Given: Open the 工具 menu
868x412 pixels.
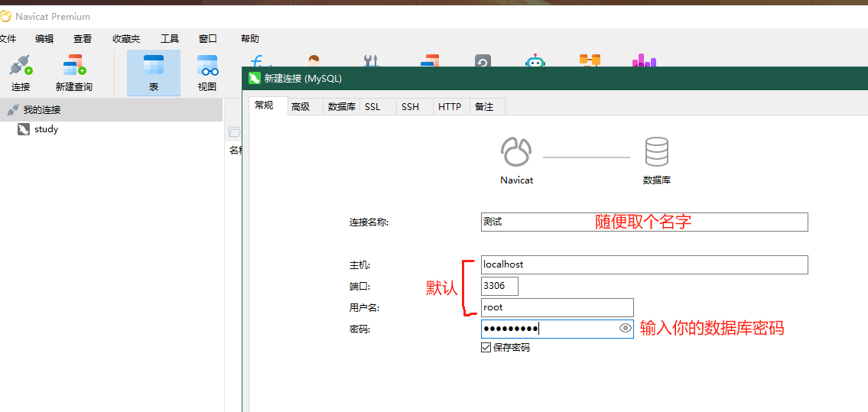Looking at the screenshot, I should tap(169, 39).
